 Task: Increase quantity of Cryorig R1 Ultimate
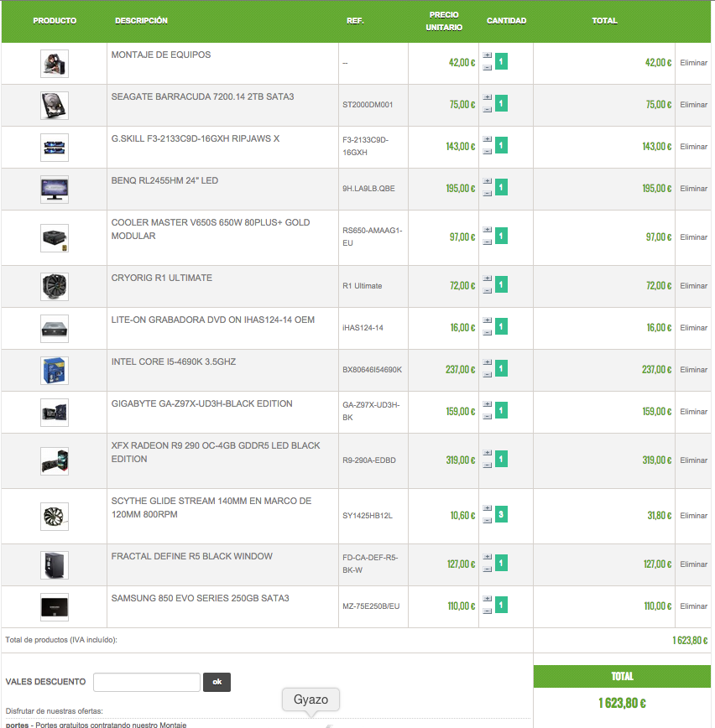pos(487,278)
